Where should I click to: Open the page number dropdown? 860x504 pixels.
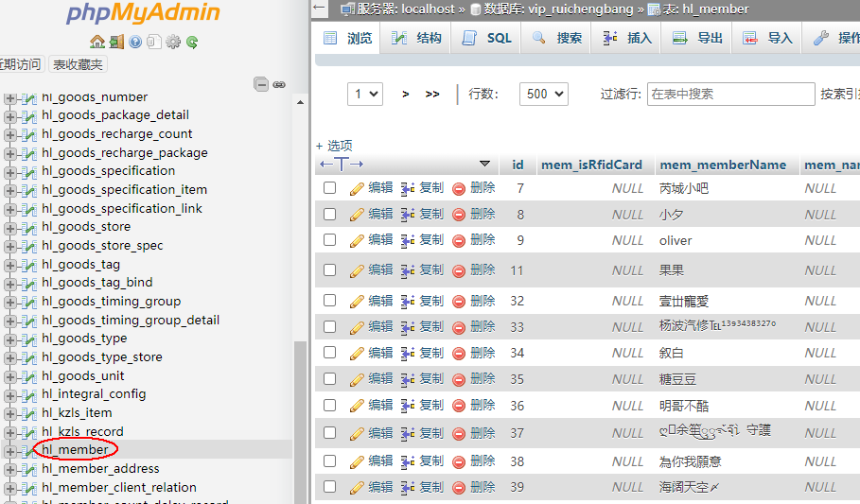pos(365,94)
